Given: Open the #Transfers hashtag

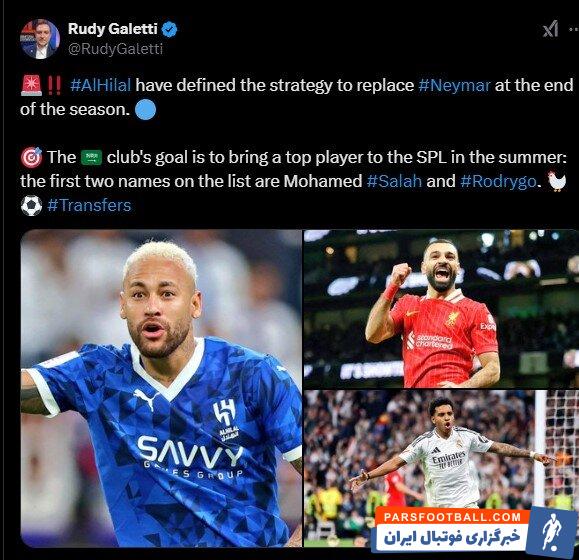Looking at the screenshot, I should point(89,205).
